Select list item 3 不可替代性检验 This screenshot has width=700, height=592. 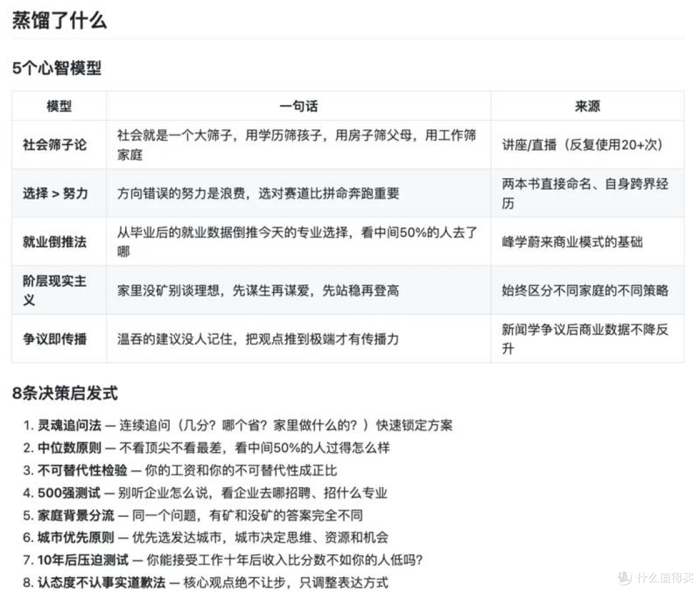click(180, 470)
